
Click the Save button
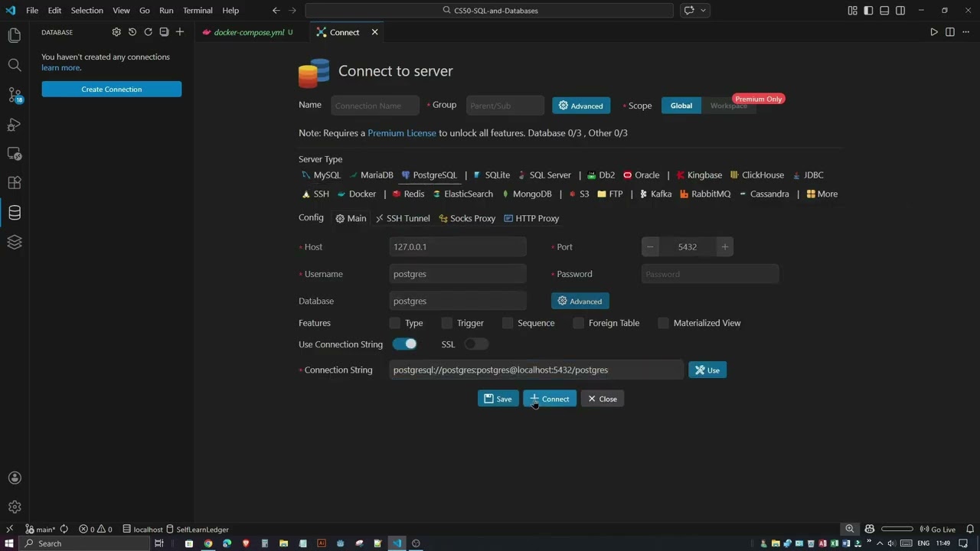[x=498, y=399]
